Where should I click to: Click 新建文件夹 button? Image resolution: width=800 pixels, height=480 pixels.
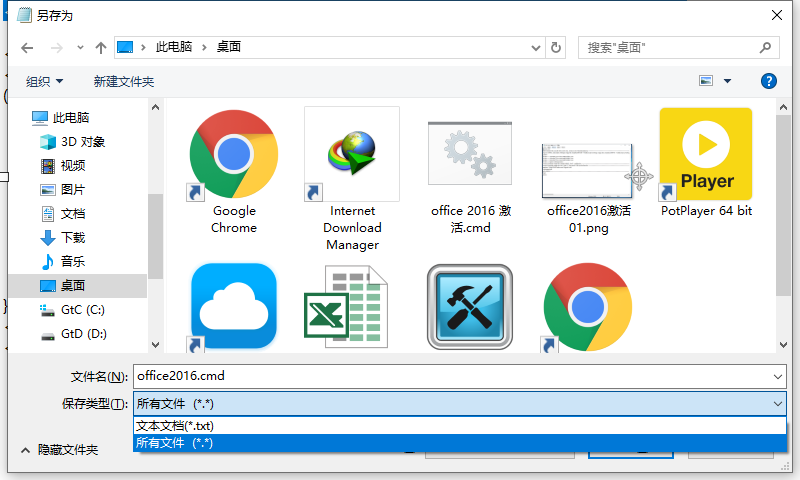click(x=123, y=82)
